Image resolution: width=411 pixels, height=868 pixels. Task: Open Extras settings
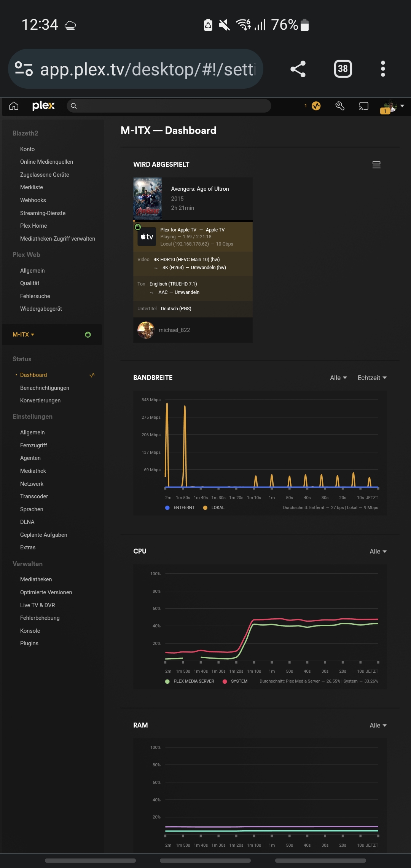28,547
